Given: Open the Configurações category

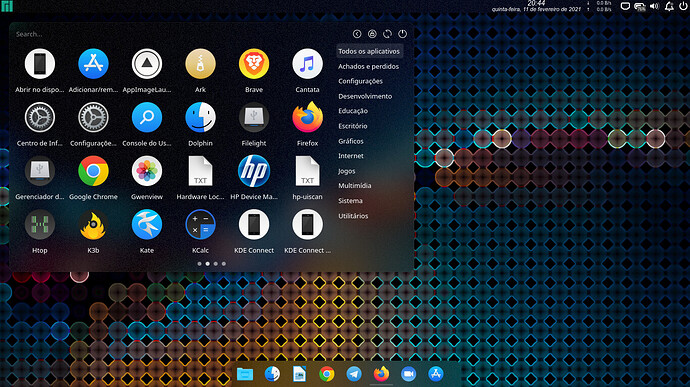Looking at the screenshot, I should pos(360,81).
